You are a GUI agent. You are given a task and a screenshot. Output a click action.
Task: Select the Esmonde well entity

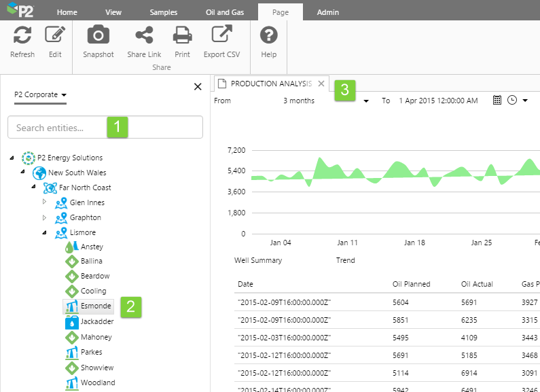[96, 306]
